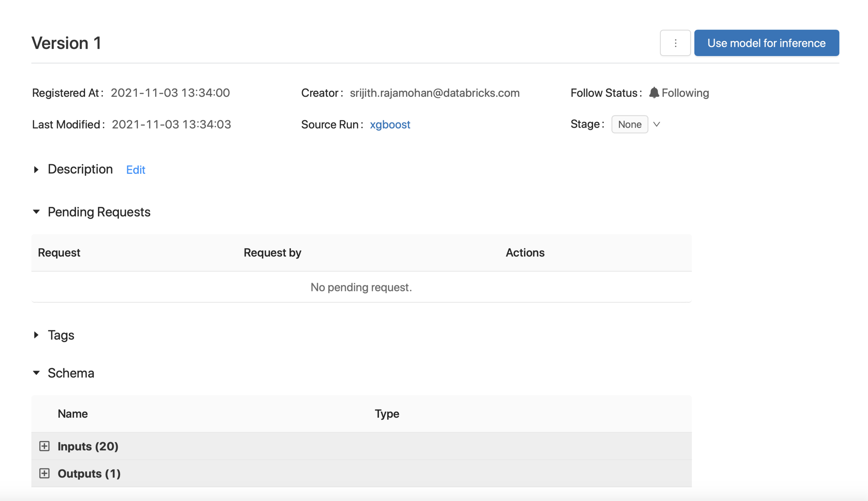Click the None stage tag
This screenshot has width=868, height=501.
(x=629, y=124)
